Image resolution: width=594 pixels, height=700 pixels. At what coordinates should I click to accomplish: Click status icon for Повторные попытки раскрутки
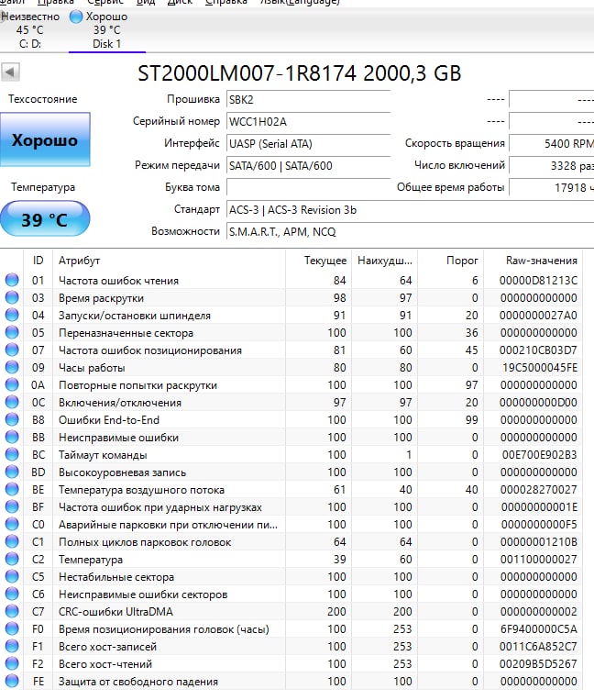pyautogui.click(x=12, y=384)
